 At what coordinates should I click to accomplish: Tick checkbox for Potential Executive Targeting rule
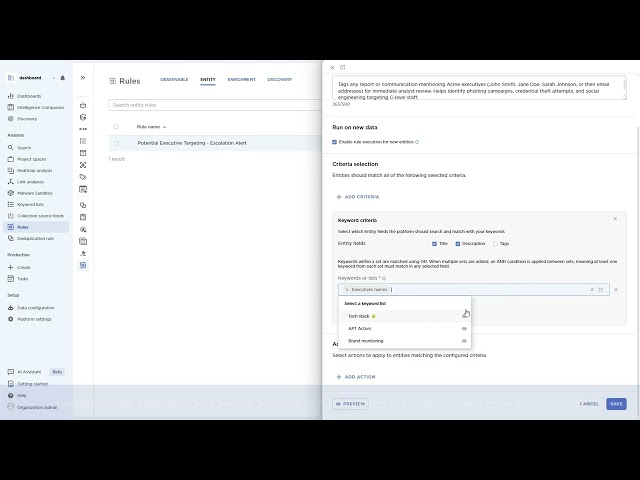[x=116, y=143]
